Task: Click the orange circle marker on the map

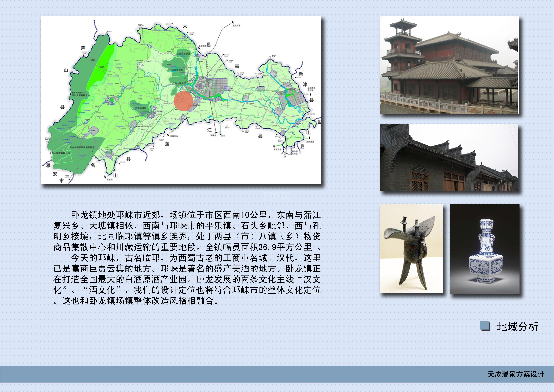Action: pos(183,101)
